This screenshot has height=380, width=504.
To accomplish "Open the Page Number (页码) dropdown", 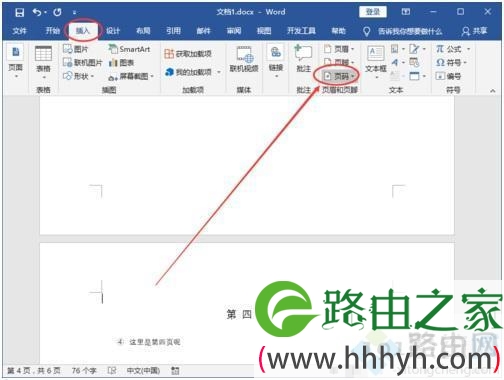I will (x=339, y=76).
